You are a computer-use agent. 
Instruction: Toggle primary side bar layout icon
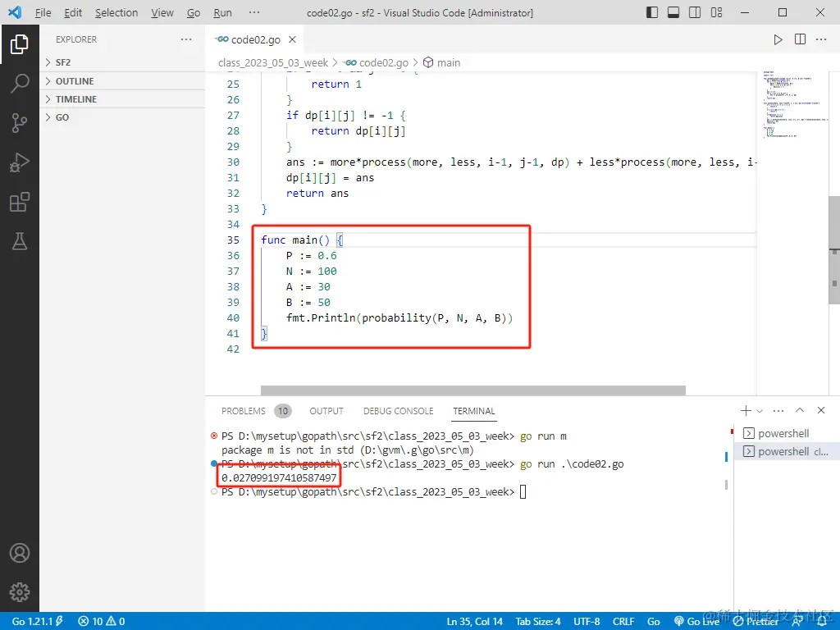652,12
